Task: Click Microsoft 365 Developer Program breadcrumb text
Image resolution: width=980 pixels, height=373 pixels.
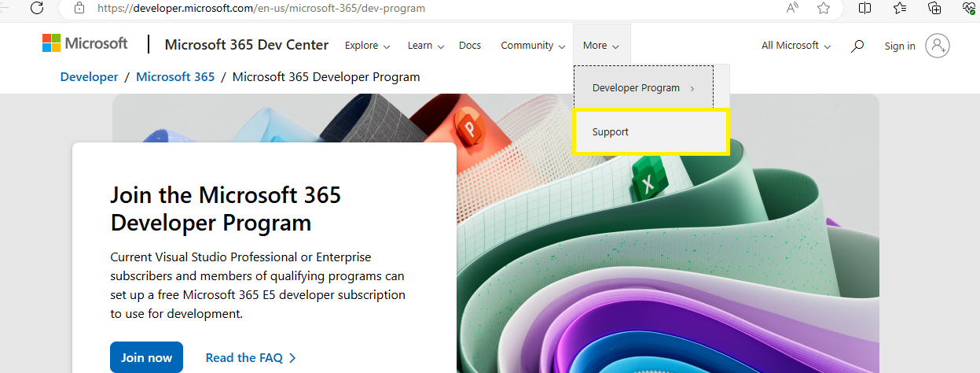Action: click(x=326, y=76)
